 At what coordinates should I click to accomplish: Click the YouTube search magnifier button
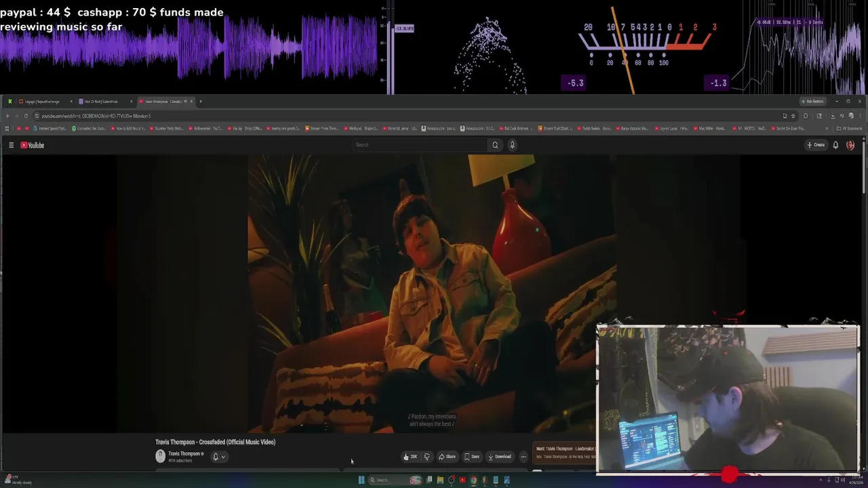coord(495,145)
